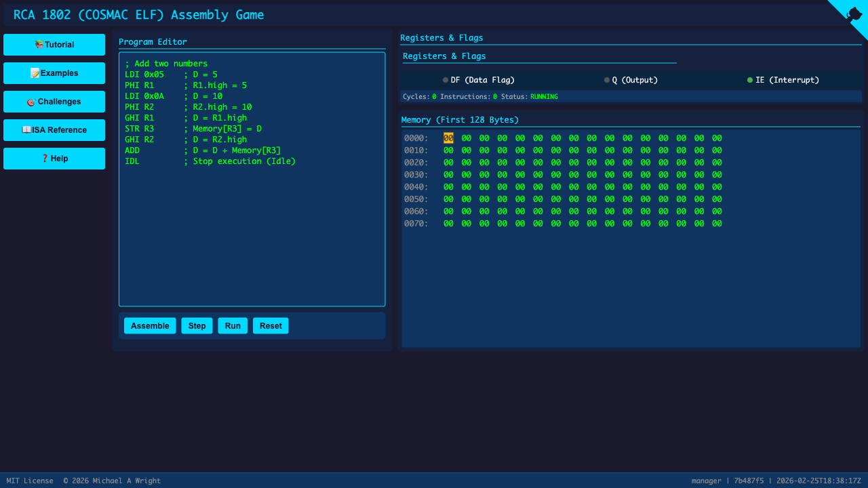This screenshot has width=868, height=488.
Task: Click the Cycles counter value
Action: pos(434,97)
